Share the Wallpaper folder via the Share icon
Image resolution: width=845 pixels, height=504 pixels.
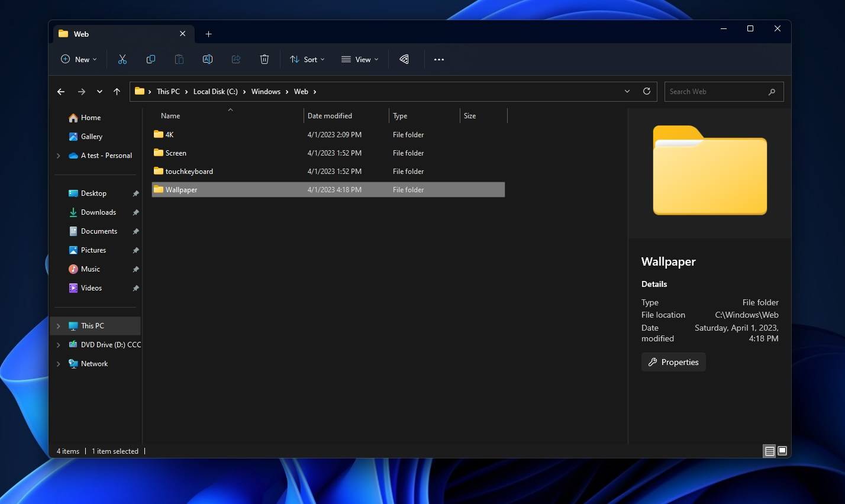click(236, 59)
